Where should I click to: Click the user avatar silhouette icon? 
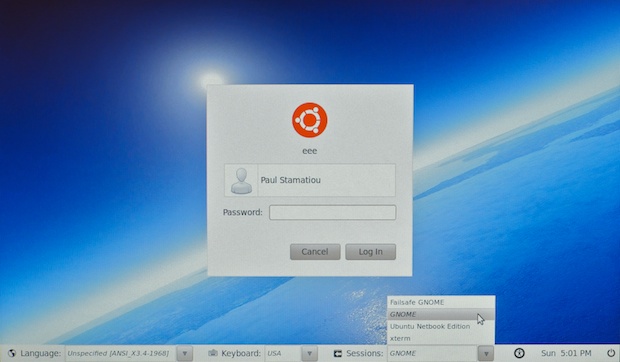(241, 181)
